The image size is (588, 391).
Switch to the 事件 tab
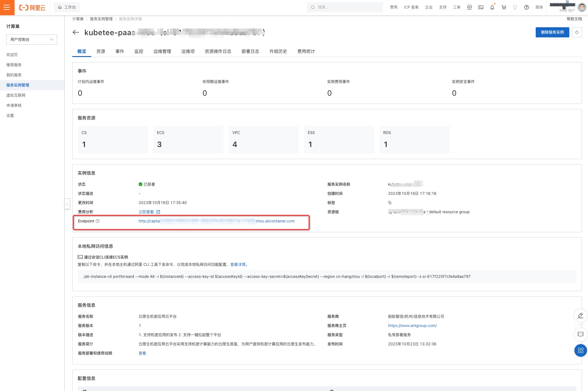120,51
